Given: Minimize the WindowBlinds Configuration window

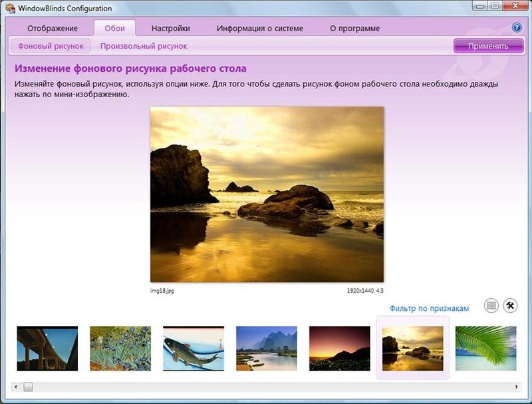Looking at the screenshot, I should click(x=480, y=6).
